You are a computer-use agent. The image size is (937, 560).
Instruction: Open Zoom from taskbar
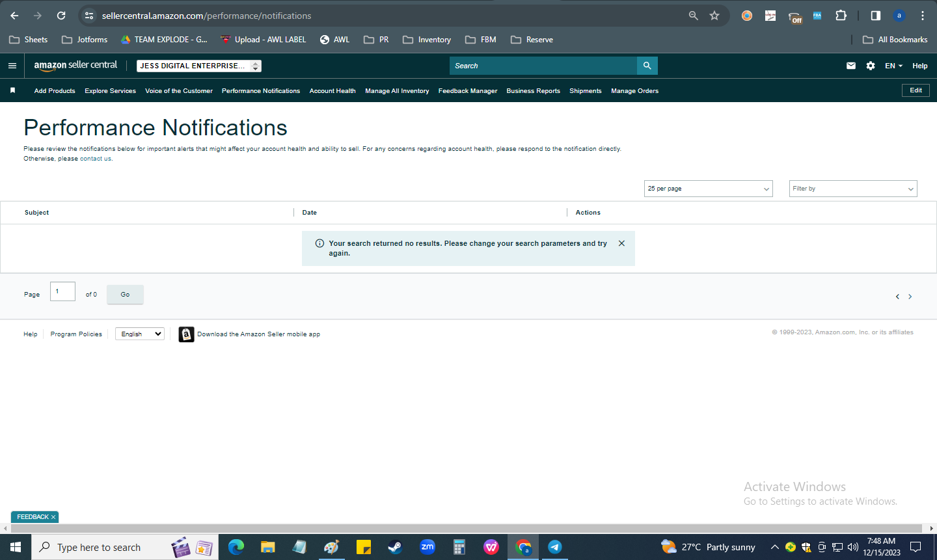427,547
